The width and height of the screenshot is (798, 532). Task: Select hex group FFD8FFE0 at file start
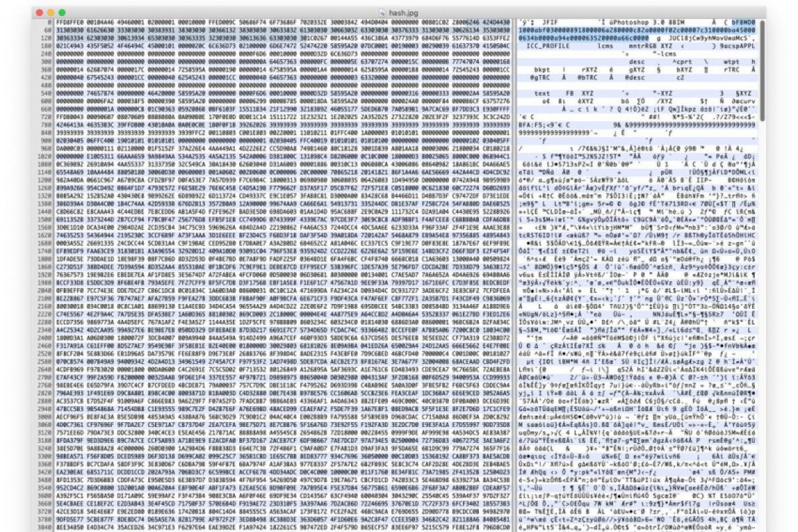point(71,22)
